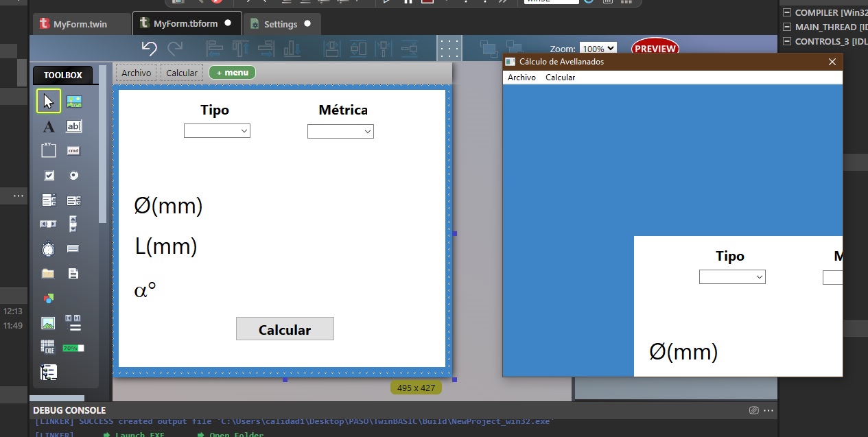Click the Undo arrow in the designer toolbar
The width and height of the screenshot is (868, 437).
(x=149, y=48)
